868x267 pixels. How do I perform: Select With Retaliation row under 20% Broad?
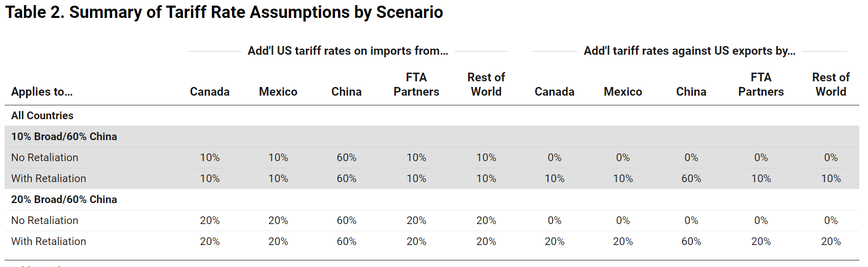pos(49,241)
